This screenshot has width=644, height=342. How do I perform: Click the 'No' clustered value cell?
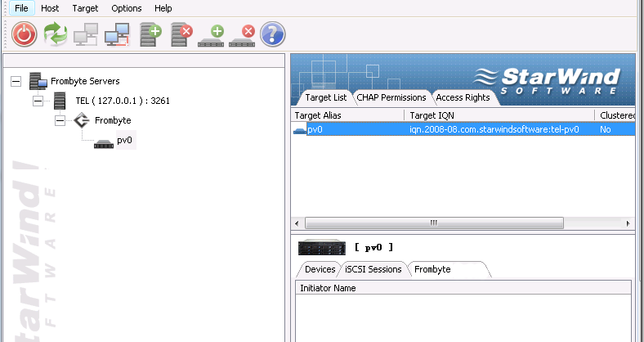(606, 129)
